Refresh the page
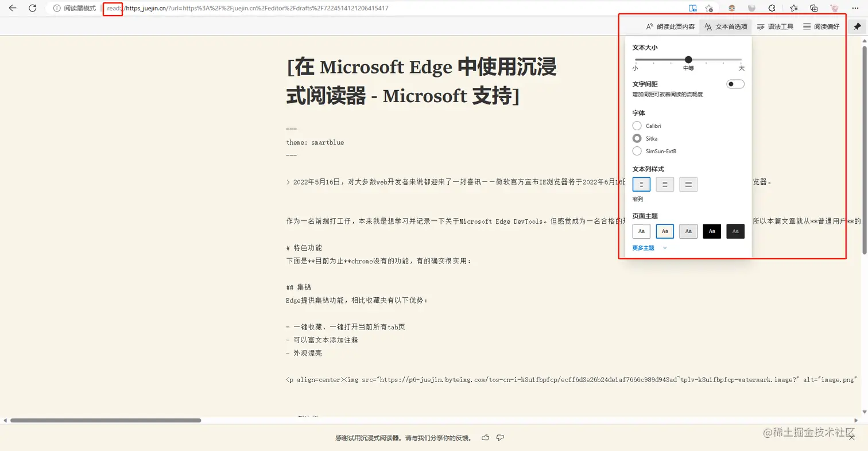 point(33,9)
